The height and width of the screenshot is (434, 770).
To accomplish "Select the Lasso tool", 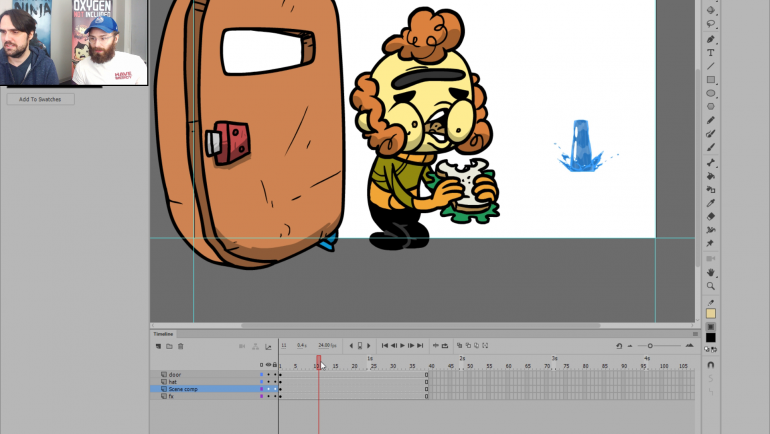I will tap(711, 24).
